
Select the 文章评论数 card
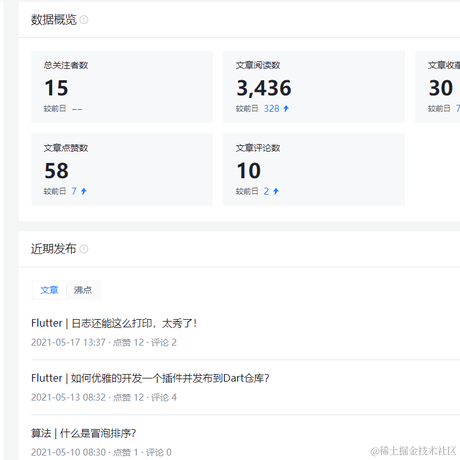point(314,169)
